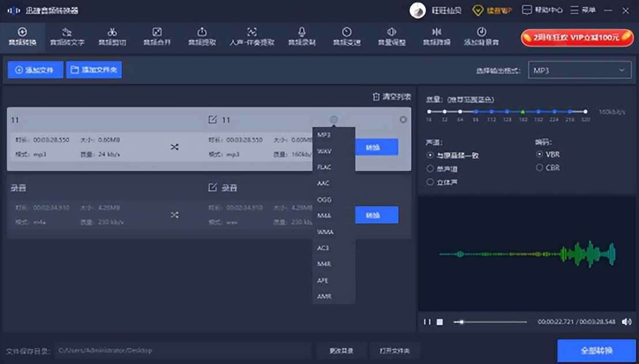Viewport: 639px width, 364px height.
Task: Choose WAV as the output format
Action: 325,150
